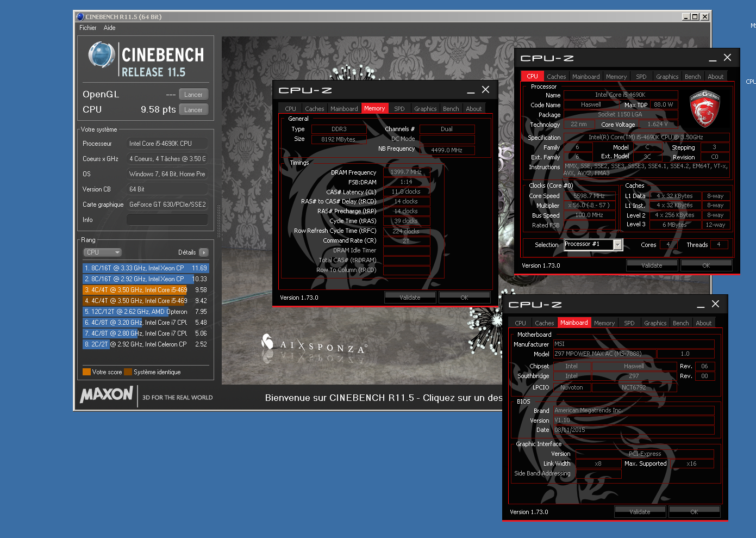
Task: Select ranking row 12C/12T AMD Opteron
Action: pyautogui.click(x=146, y=312)
